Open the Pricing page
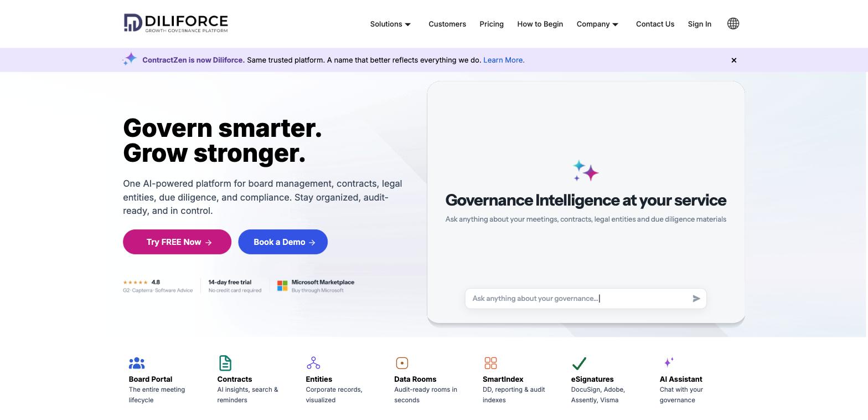The width and height of the screenshot is (868, 420). point(492,24)
